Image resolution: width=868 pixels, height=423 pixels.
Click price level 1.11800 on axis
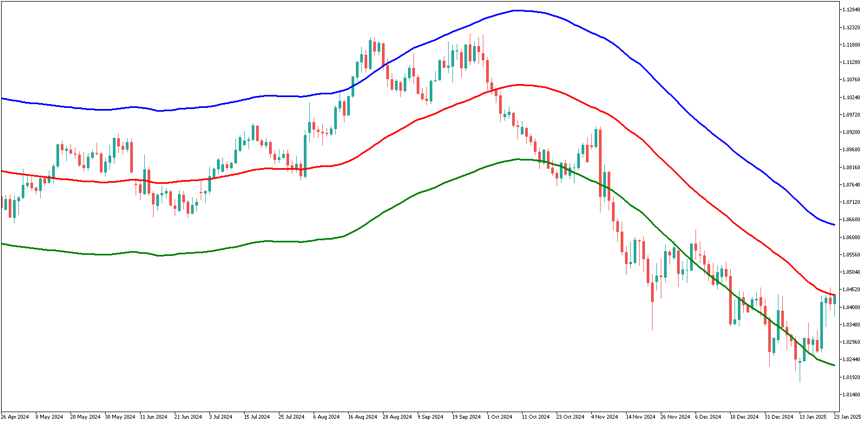(x=851, y=44)
